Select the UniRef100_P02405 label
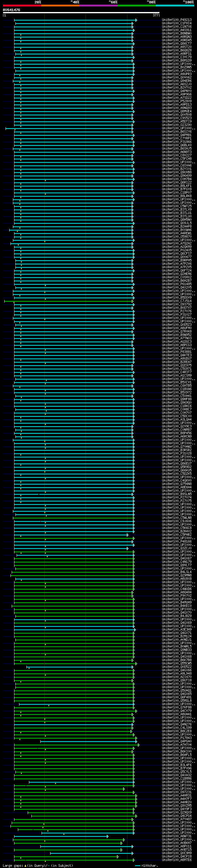197x868 pixels. 177,250
